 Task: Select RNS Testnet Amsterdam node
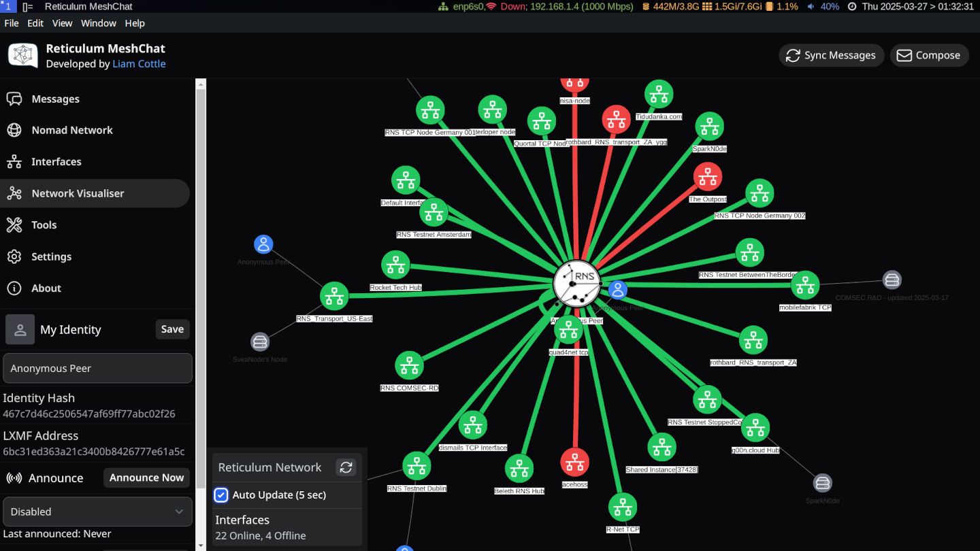[434, 213]
